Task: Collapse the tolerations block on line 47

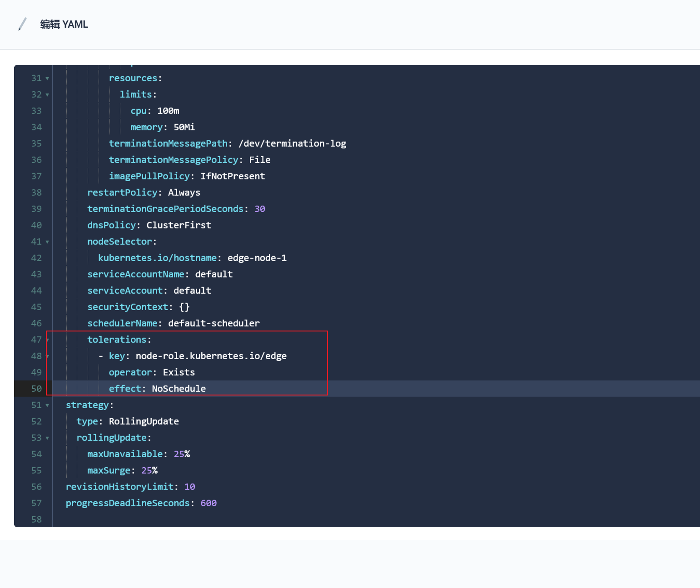Action: click(48, 340)
